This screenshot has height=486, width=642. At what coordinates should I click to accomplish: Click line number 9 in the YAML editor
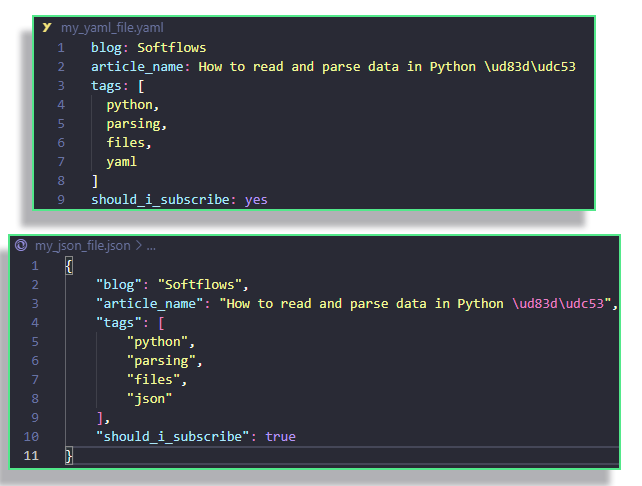pos(61,200)
